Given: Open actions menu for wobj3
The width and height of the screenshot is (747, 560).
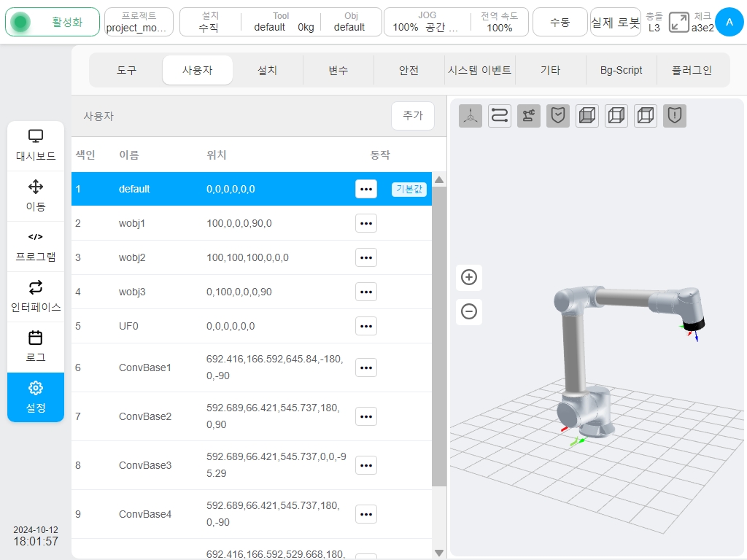Looking at the screenshot, I should [x=366, y=292].
